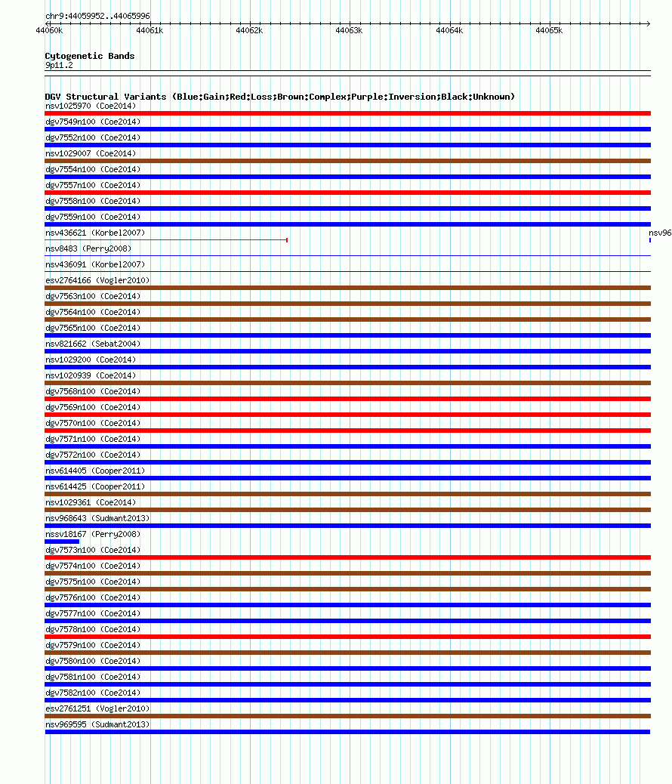Screen dimensions: 672x784
Task: Click the dgv7558n100 (Coe2014) label
Action: [93, 201]
